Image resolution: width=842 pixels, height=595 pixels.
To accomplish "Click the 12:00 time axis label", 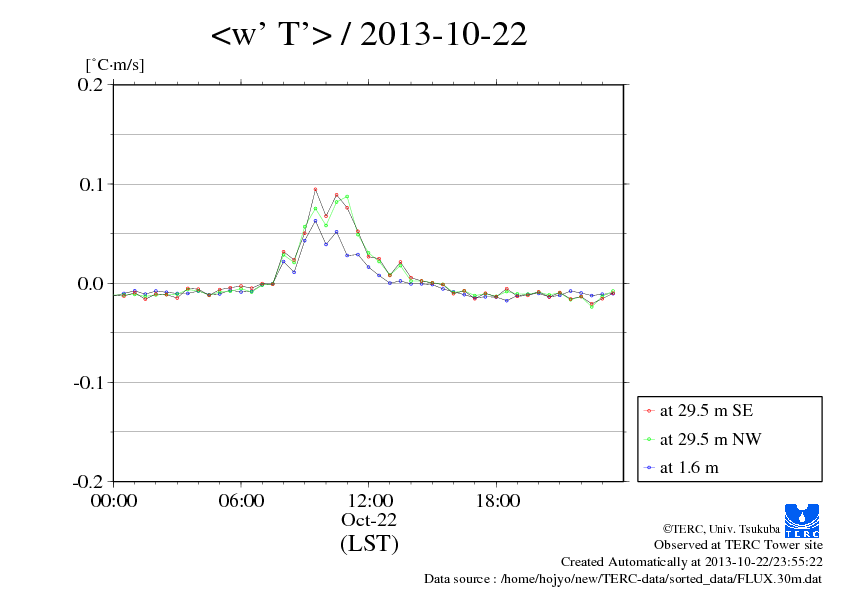I will tap(369, 501).
